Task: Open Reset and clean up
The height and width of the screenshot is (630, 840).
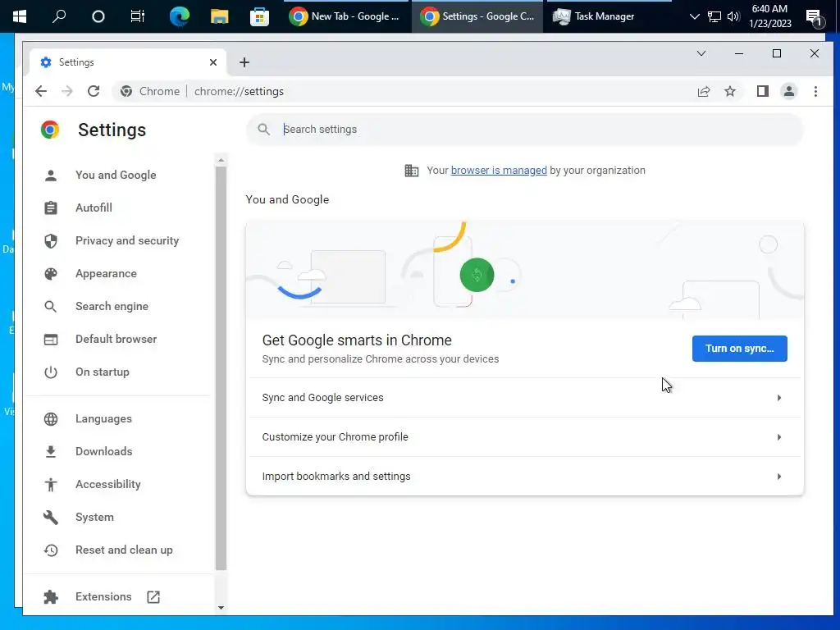Action: (x=125, y=550)
